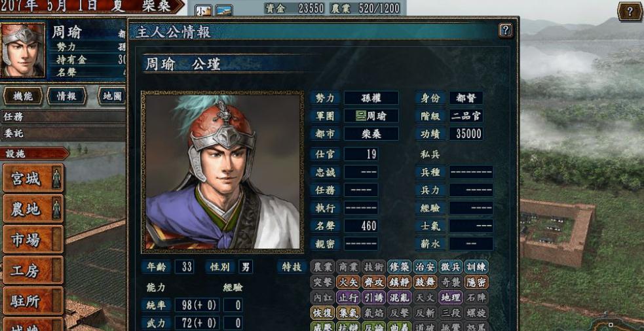Viewport: 644px width, 331px height.
Task: Click the 地理 skill badge
Action: pos(450,297)
